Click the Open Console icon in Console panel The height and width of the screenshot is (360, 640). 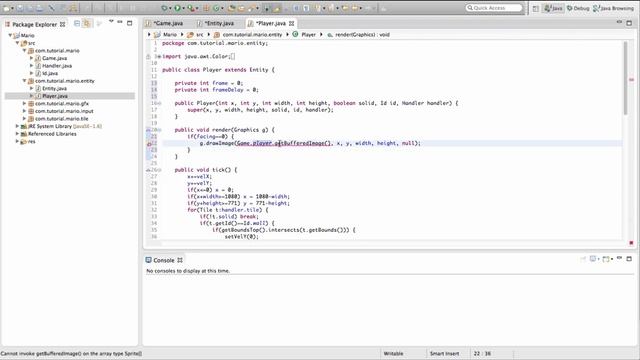[606, 259]
